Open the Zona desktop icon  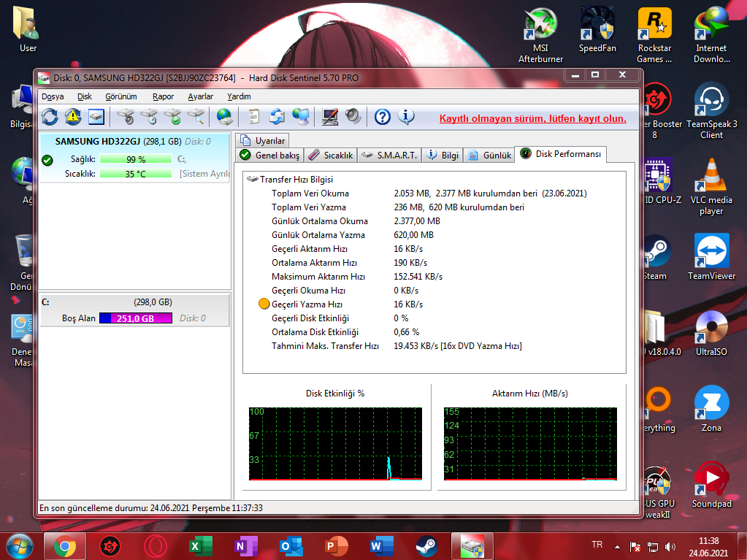point(711,409)
